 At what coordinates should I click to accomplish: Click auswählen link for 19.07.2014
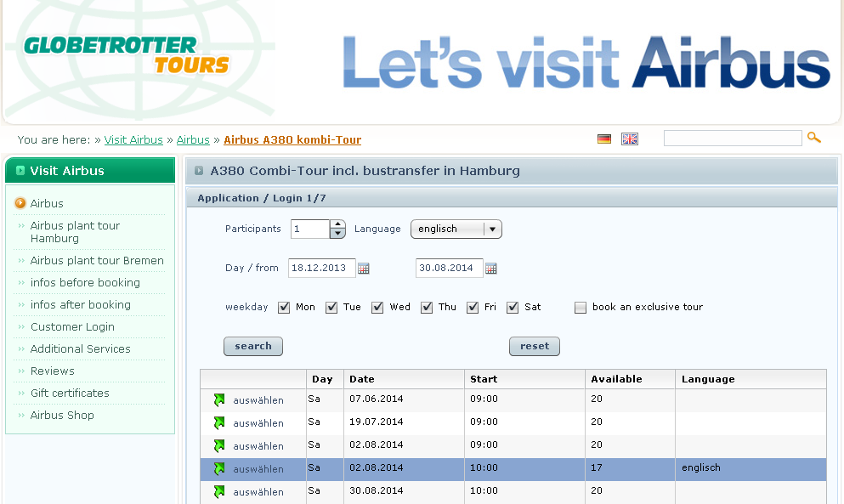click(x=258, y=424)
